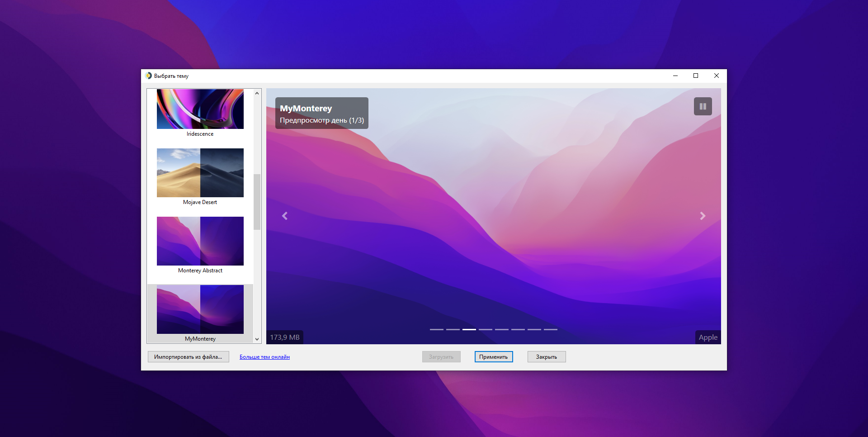Screen dimensions: 868x437
Task: Select the last carousel dot indicator
Action: coord(550,330)
